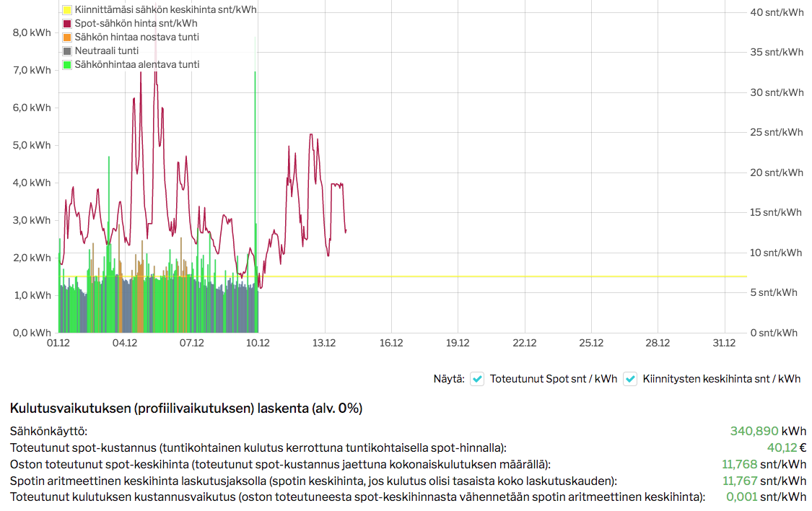Select the 13.12 date label on x-axis
This screenshot has height=511, width=812.
click(324, 344)
